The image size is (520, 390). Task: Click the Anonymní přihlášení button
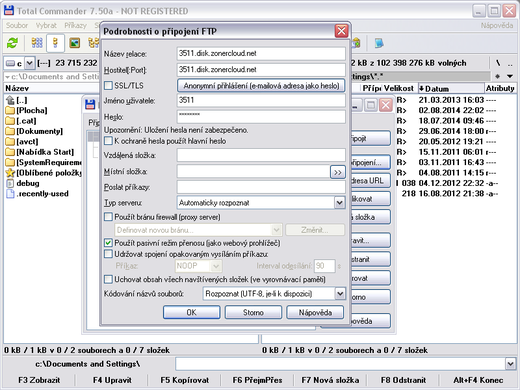click(x=261, y=86)
